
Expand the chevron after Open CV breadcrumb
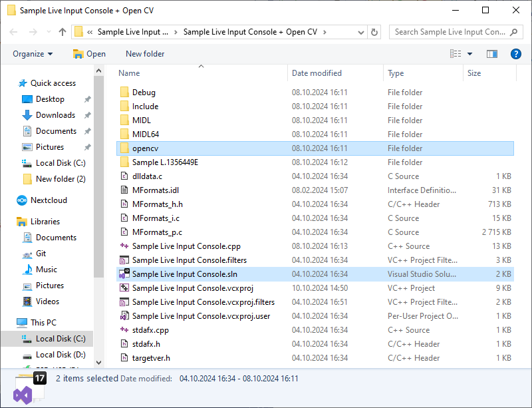point(325,32)
